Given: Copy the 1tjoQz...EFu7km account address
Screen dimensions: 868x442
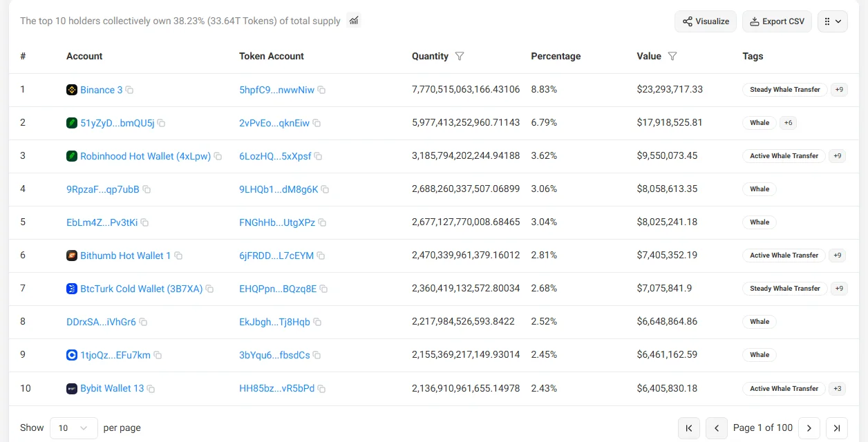Looking at the screenshot, I should 158,355.
